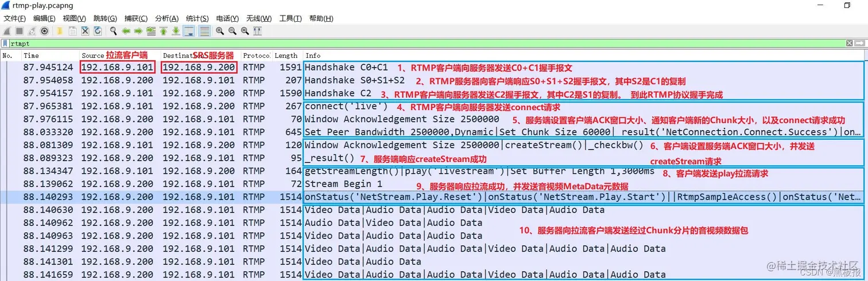This screenshot has width=868, height=281.
Task: Select the connect('live') packet
Action: 433,106
